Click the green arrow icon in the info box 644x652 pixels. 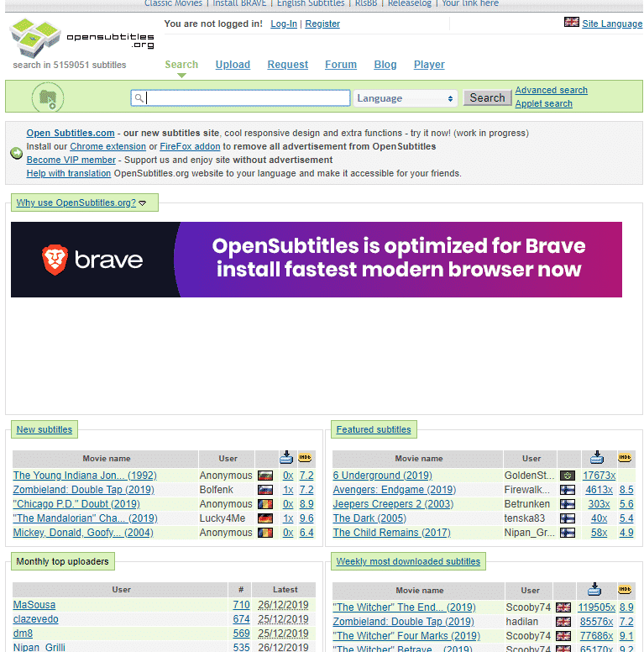pos(16,153)
